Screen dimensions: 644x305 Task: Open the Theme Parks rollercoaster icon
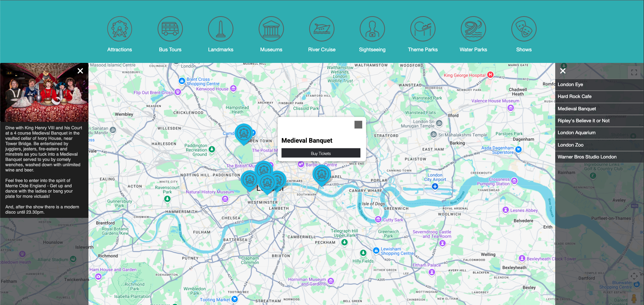click(x=423, y=29)
